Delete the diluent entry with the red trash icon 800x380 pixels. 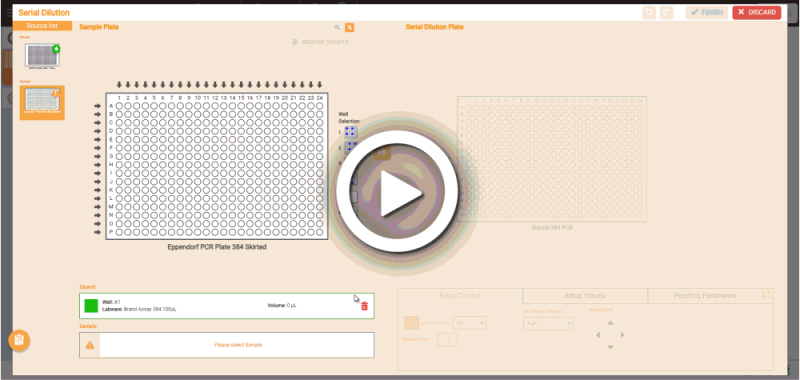click(364, 306)
